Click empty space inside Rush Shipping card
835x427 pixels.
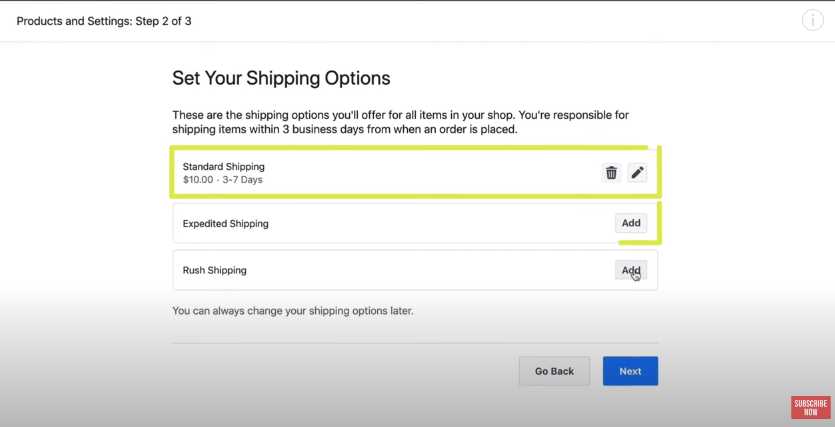point(426,270)
